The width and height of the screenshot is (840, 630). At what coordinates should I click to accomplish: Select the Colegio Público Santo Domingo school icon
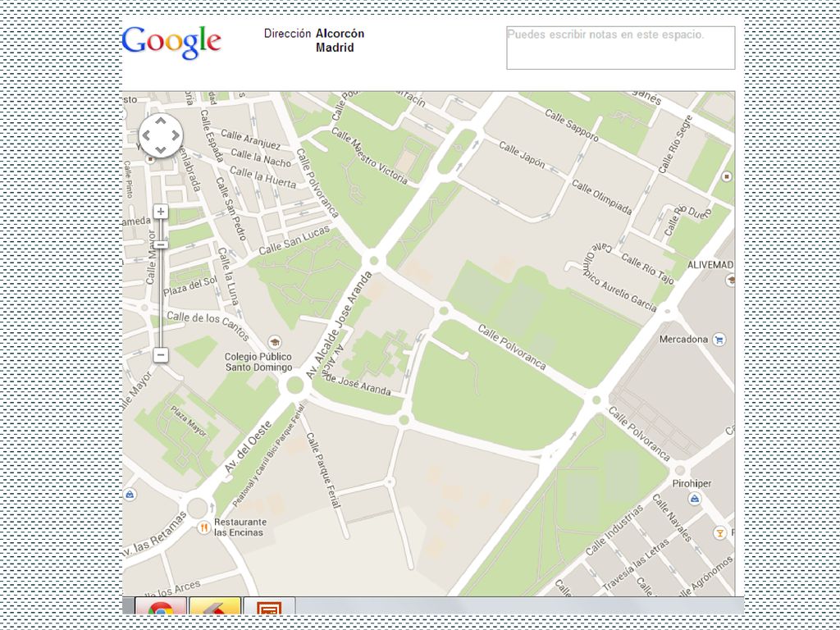pyautogui.click(x=274, y=342)
